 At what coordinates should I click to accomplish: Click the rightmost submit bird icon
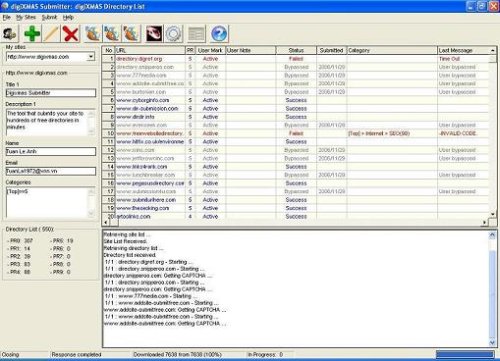pos(131,34)
